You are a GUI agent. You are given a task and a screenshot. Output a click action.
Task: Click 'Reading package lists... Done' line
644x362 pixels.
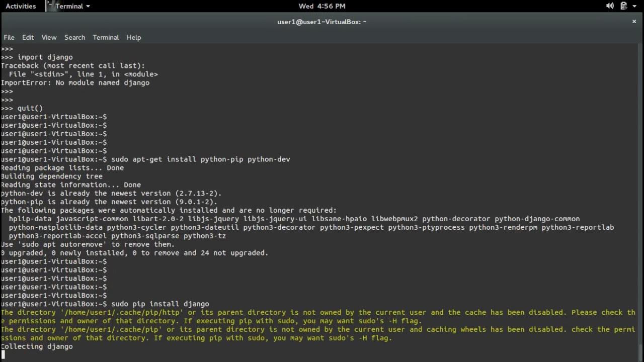62,167
